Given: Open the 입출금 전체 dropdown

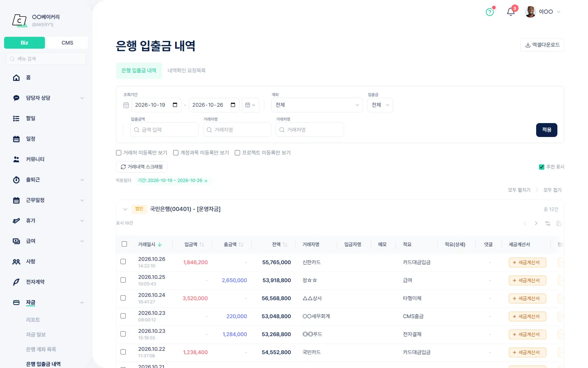Looking at the screenshot, I should [380, 105].
